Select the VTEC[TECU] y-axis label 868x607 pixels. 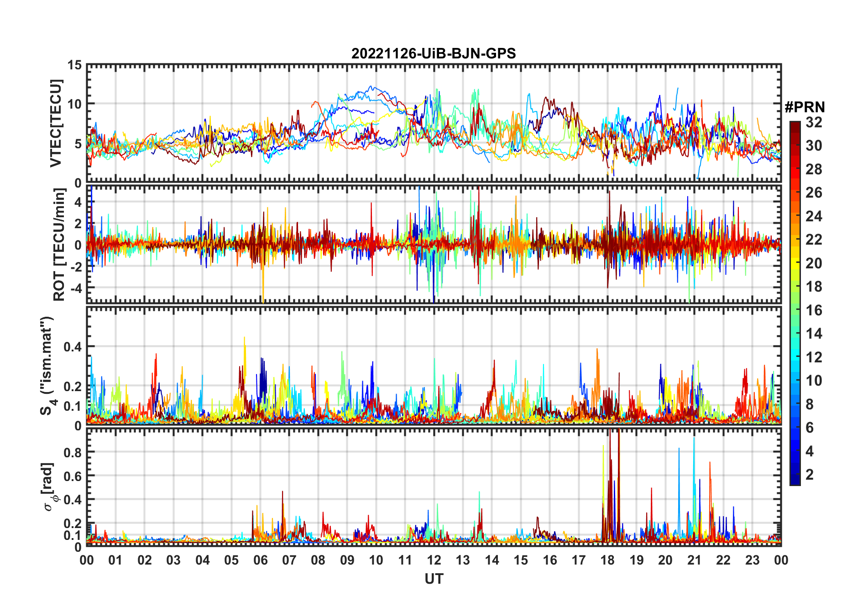[x=56, y=124]
